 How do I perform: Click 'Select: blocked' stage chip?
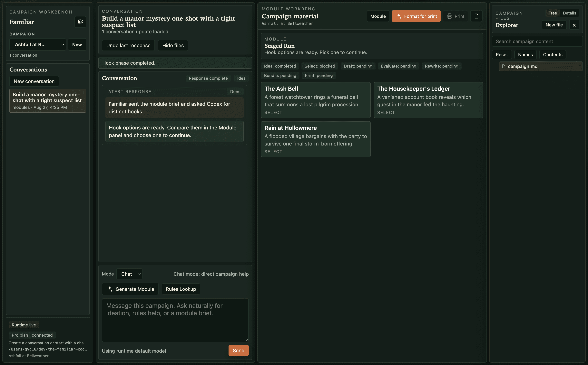(320, 66)
